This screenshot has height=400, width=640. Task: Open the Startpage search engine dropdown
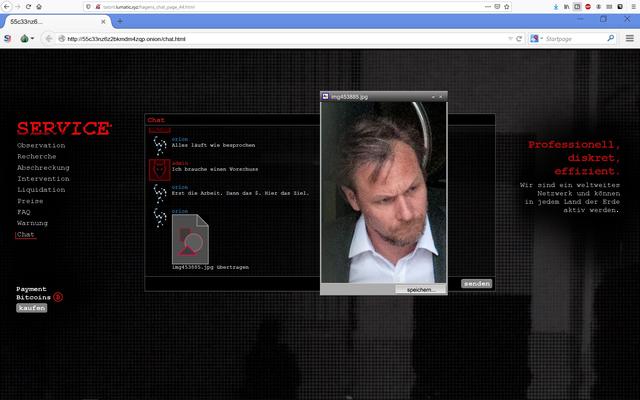[537, 38]
